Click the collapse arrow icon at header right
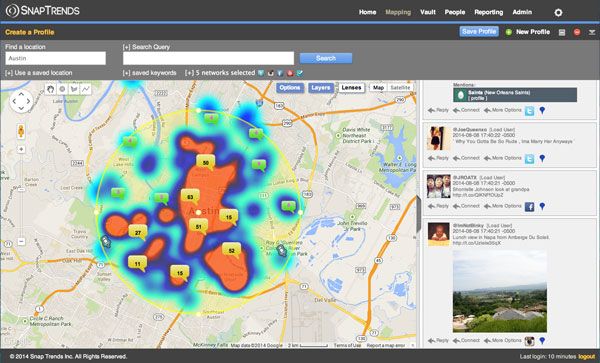This screenshot has height=363, width=600. pos(592,33)
